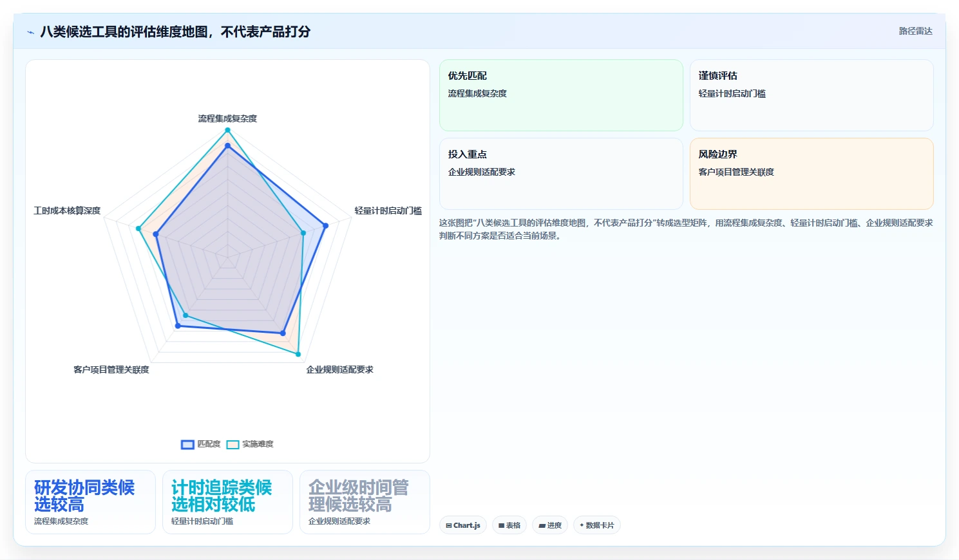959x560 pixels.
Task: Click the blue data point on the 轻量计时启动门槛 axis
Action: coord(325,226)
